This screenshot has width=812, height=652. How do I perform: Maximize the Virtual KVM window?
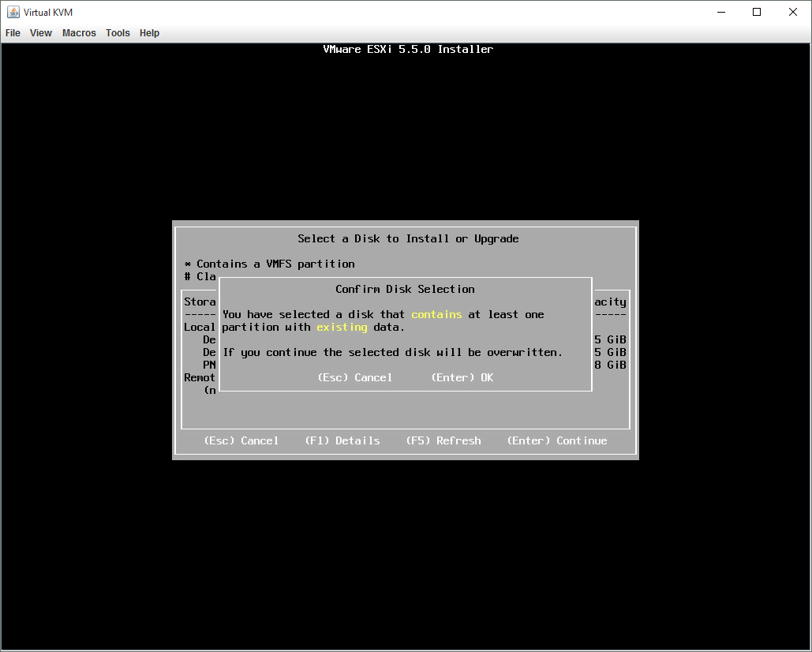pos(757,12)
